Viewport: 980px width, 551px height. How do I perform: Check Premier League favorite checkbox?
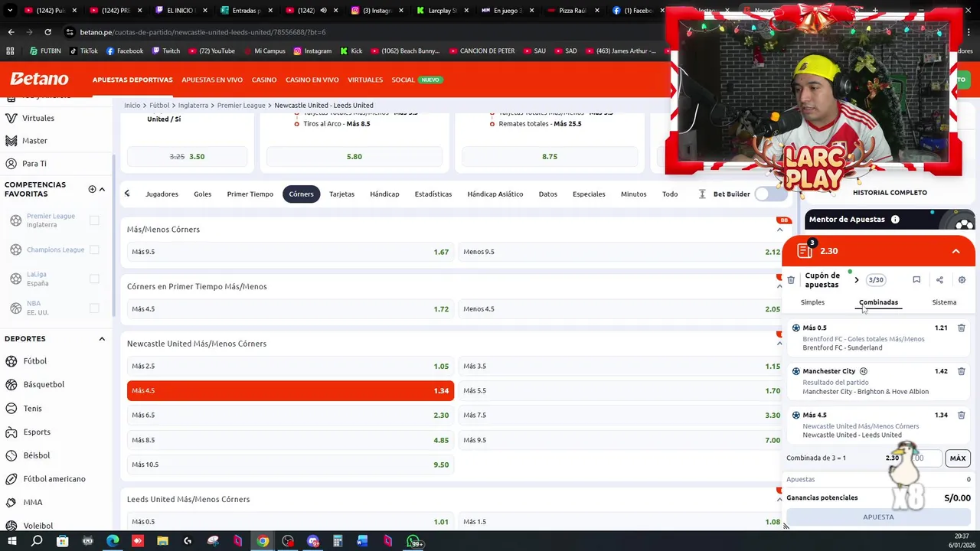[x=94, y=220]
